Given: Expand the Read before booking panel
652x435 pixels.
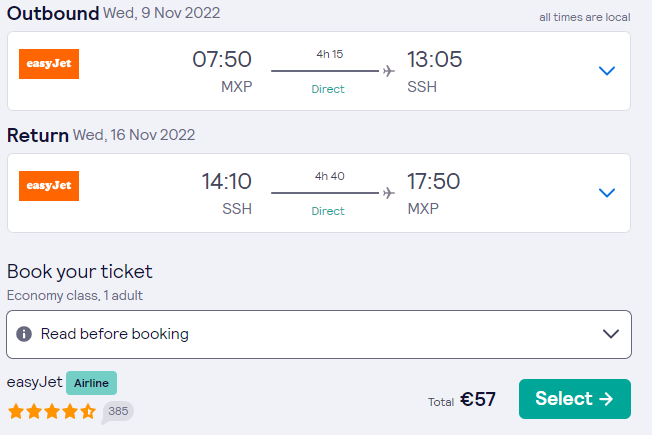Looking at the screenshot, I should 319,334.
